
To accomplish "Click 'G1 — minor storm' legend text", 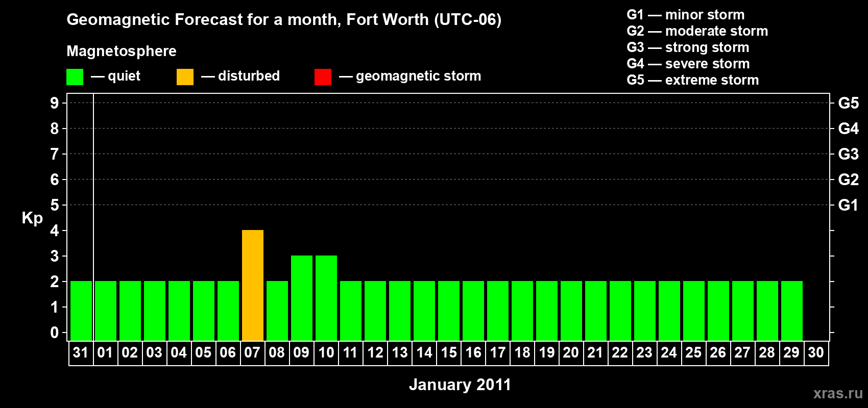I will 686,15.
